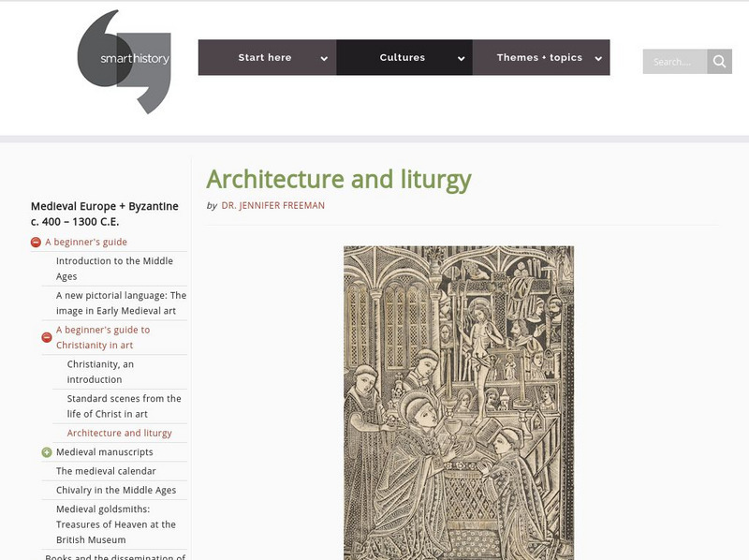
Task: Collapse A beginner's guide to Christianity in art
Action: 47,337
